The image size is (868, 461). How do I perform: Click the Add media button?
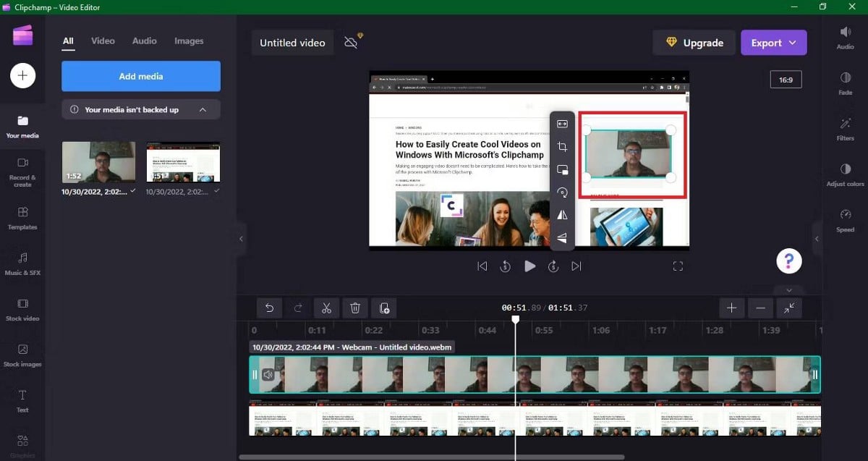[x=140, y=76]
